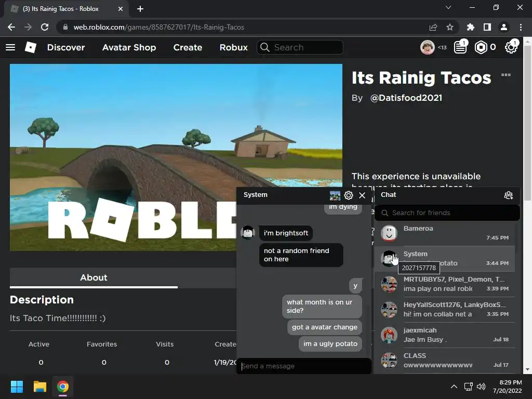Open Chrome profile icon

pos(504,27)
